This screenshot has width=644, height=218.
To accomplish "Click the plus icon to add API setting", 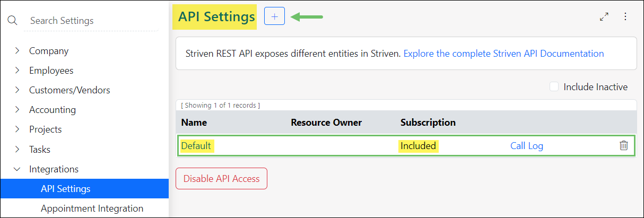I will click(274, 16).
